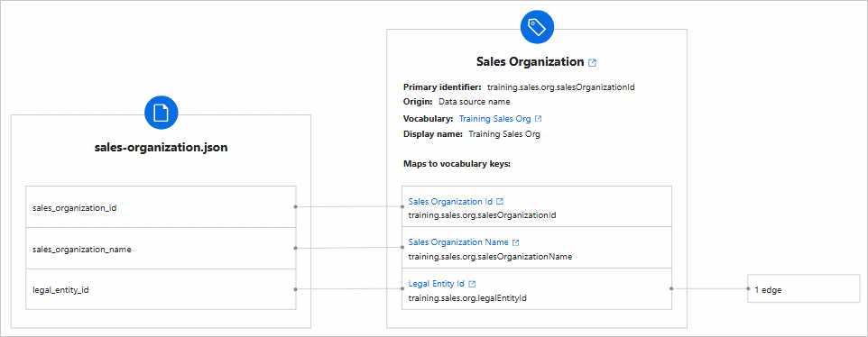
Task: Select the 1 edge box
Action: (x=803, y=288)
